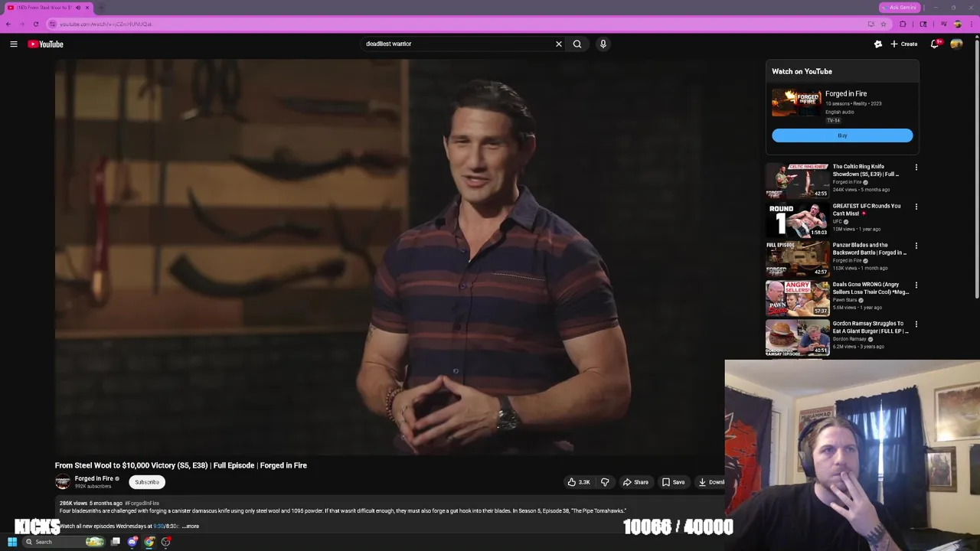Subscribe to the Forged in Fire channel

tap(147, 482)
